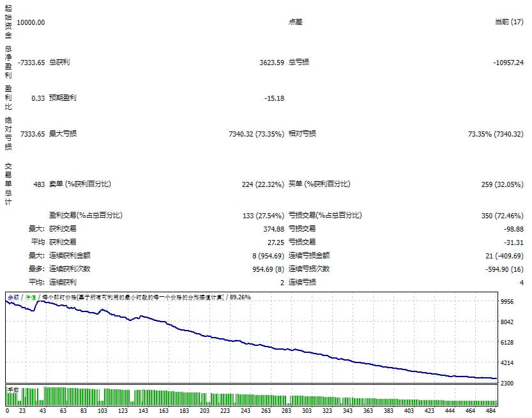Click the 手数 lots label in the volume panel
The height and width of the screenshot is (418, 532).
click(13, 389)
